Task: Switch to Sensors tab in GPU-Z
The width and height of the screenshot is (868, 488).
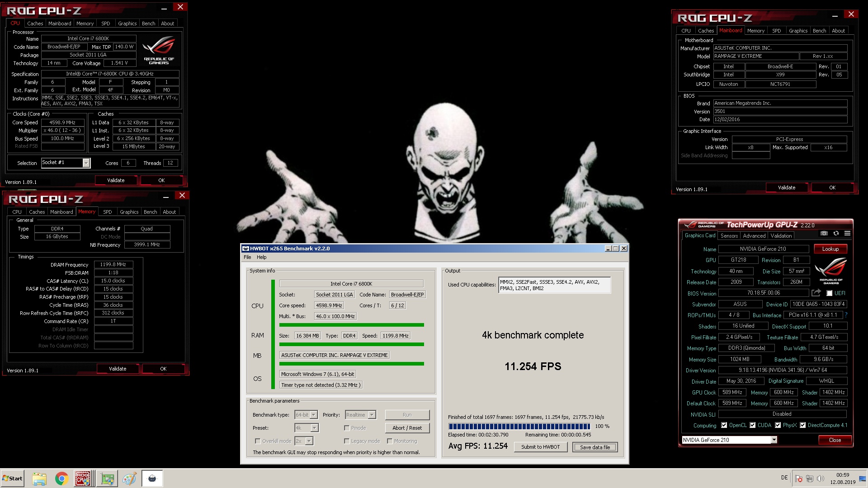Action: [729, 235]
